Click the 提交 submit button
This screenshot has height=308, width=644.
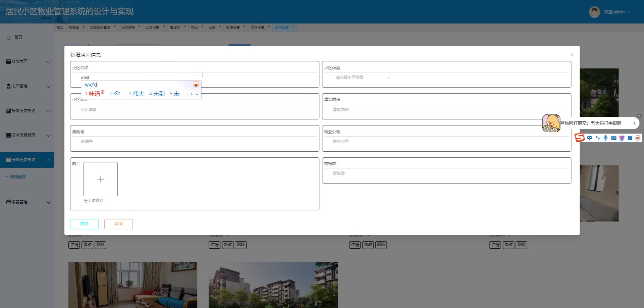(x=84, y=224)
